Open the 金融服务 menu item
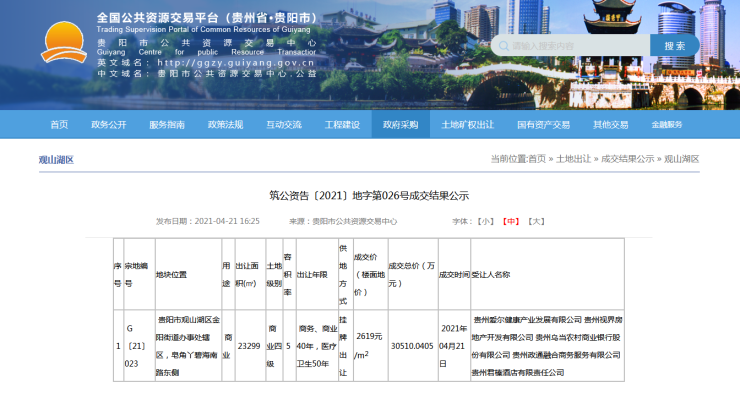 tap(667, 125)
